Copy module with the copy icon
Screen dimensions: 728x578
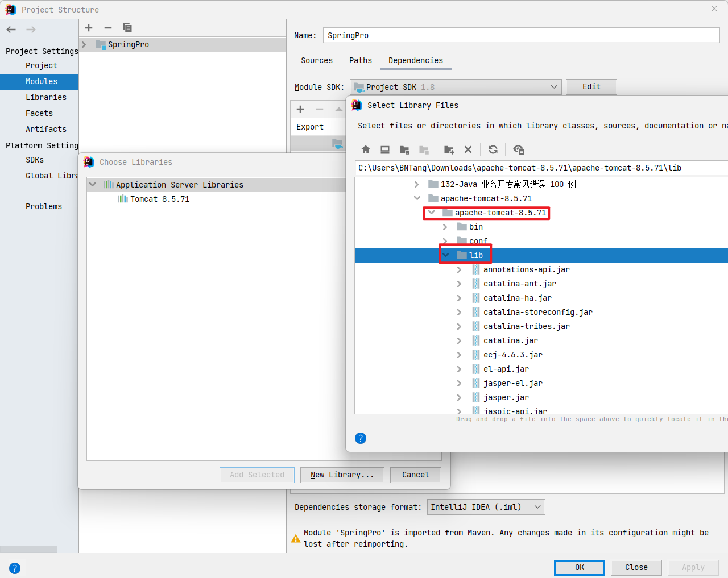point(127,28)
